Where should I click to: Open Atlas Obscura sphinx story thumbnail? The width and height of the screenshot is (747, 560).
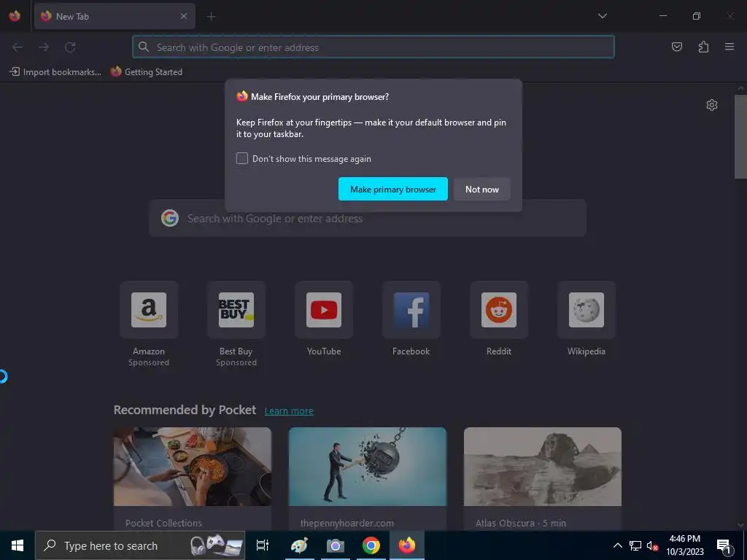tap(543, 467)
